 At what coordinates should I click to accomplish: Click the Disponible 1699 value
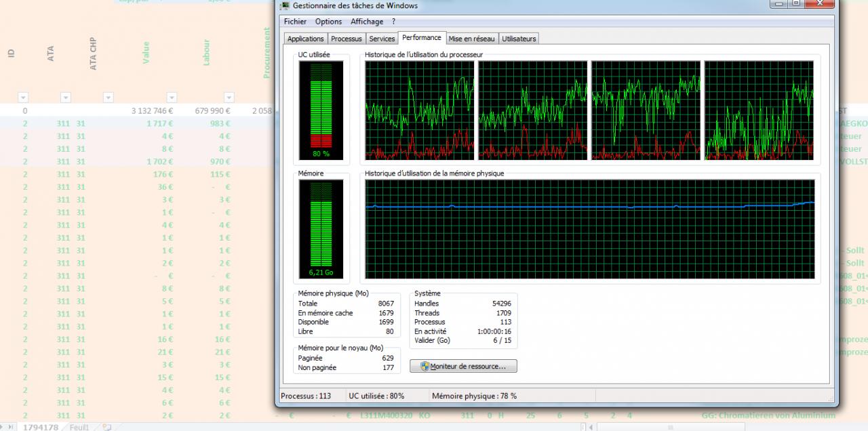coord(386,322)
